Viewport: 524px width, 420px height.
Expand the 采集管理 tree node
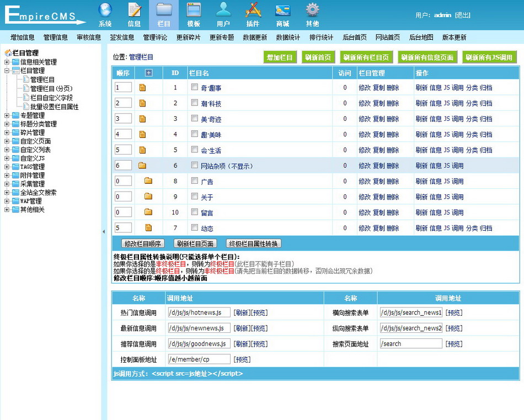point(7,184)
